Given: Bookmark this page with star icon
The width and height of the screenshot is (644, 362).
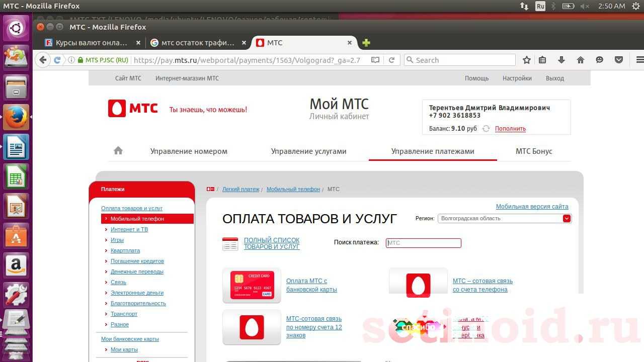Looking at the screenshot, I should [527, 60].
